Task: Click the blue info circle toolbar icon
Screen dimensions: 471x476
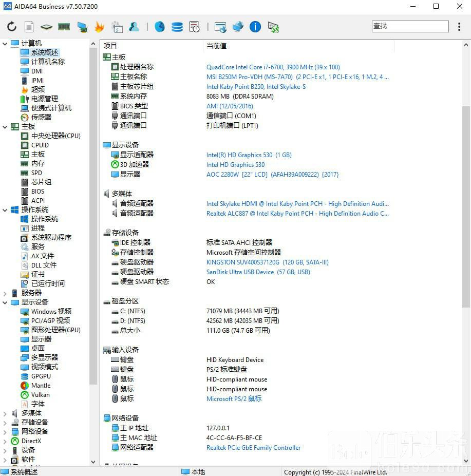Action: click(x=255, y=27)
